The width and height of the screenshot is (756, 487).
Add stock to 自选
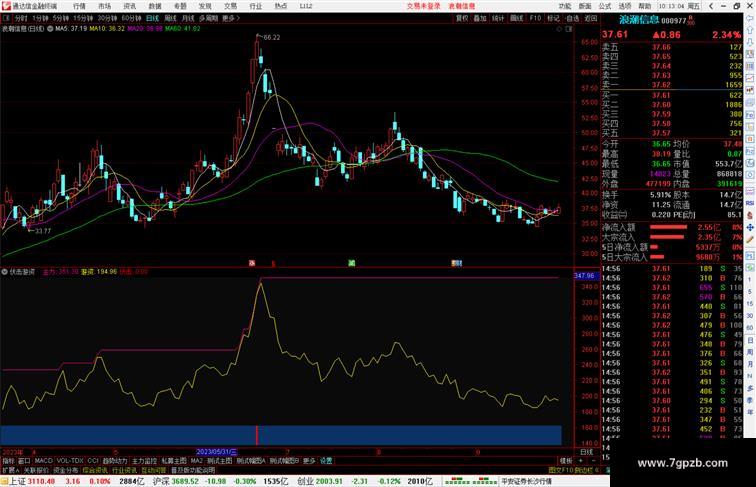pyautogui.click(x=572, y=18)
